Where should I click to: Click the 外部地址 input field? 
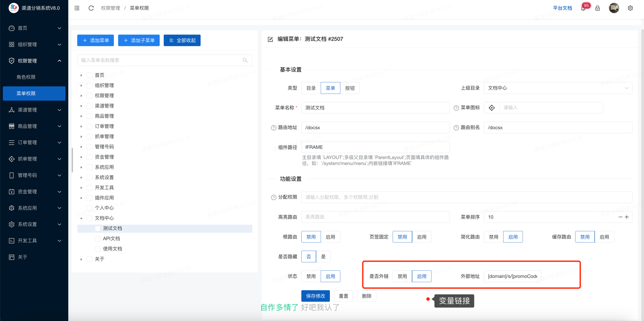(x=512, y=276)
